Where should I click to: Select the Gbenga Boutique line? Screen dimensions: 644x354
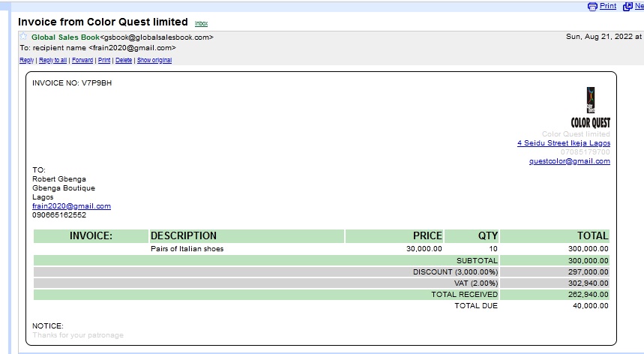point(64,188)
